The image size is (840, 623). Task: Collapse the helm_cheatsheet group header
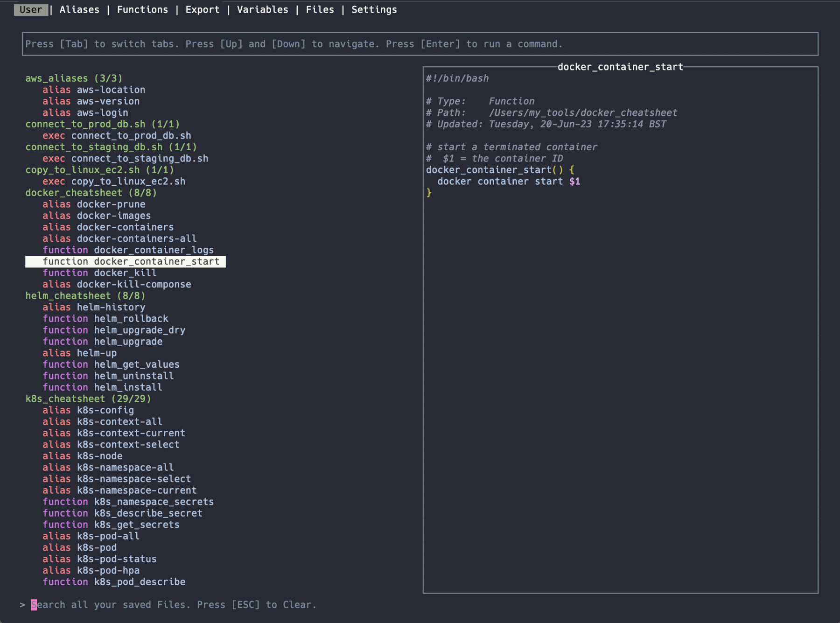pos(85,296)
